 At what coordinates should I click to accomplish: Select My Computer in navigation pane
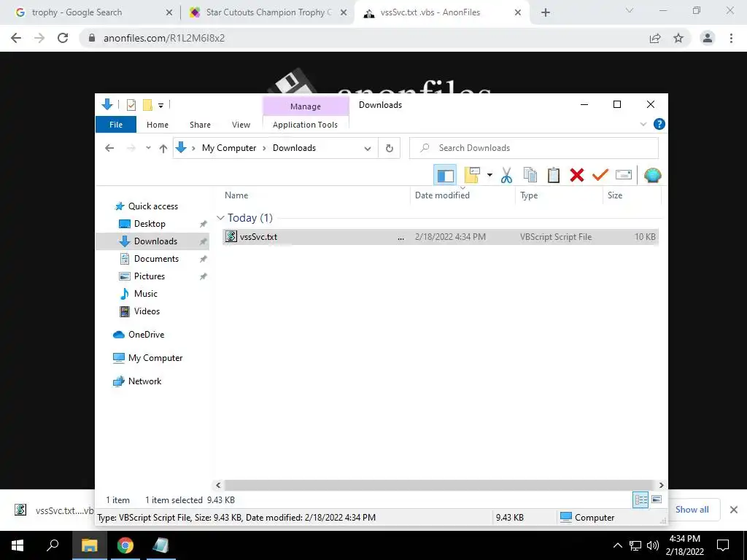pos(155,358)
